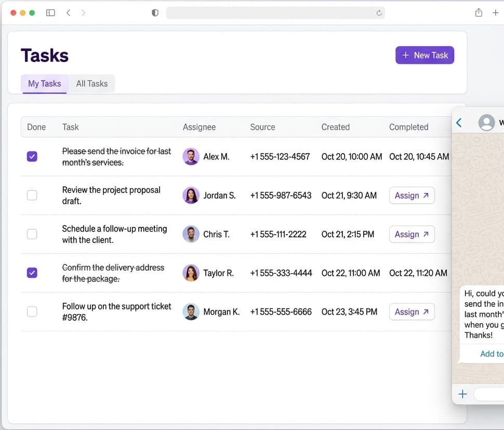Switch to the All Tasks tab

point(92,83)
